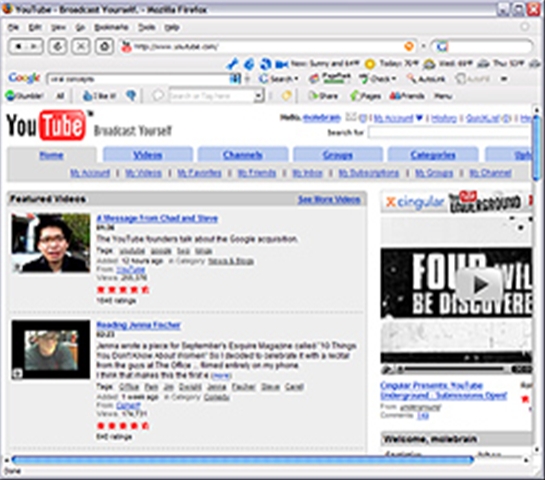Click the AutoLink button on Google toolbar

pyautogui.click(x=427, y=79)
